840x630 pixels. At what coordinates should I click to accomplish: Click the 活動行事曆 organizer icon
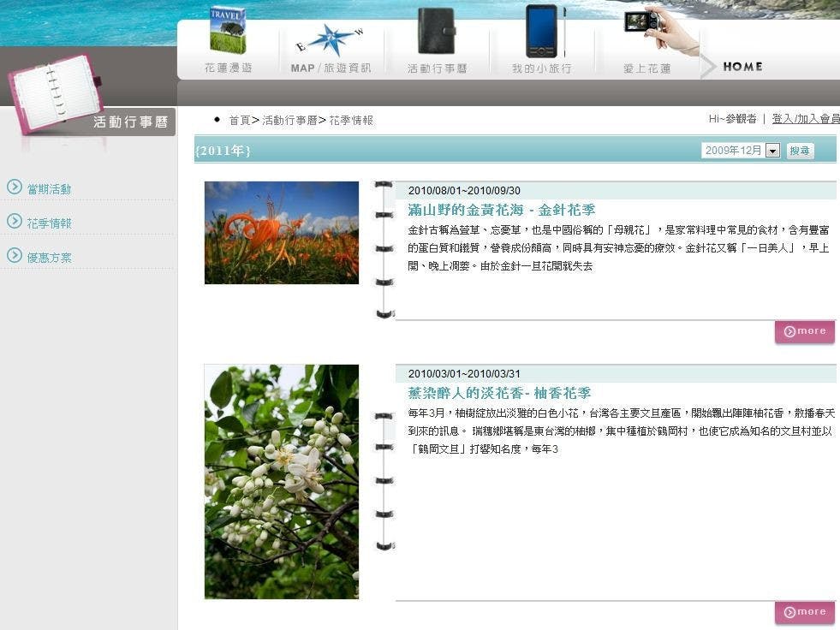coord(436,31)
